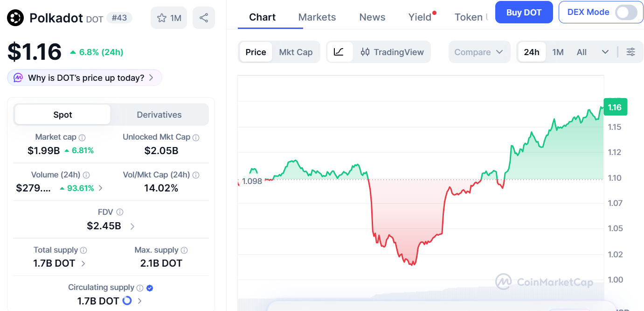Click the 6.81% market cap change
Screen dimensions: 644x311
83,150
